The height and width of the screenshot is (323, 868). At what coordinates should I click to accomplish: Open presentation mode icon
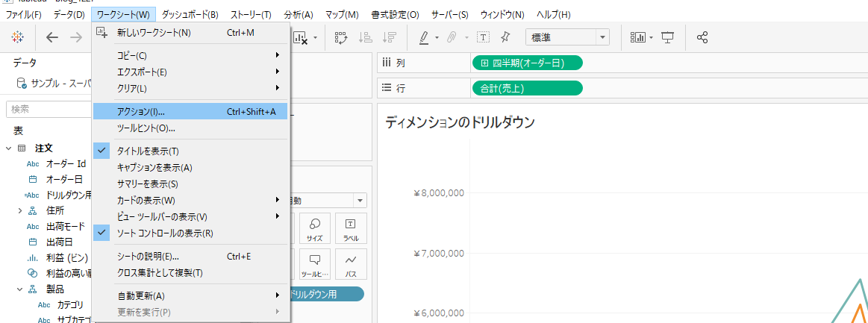(668, 37)
